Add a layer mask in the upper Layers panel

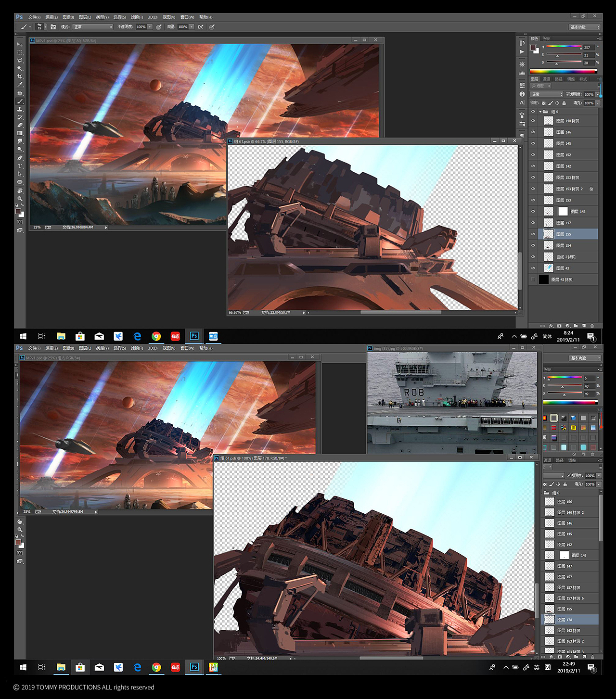pos(559,326)
